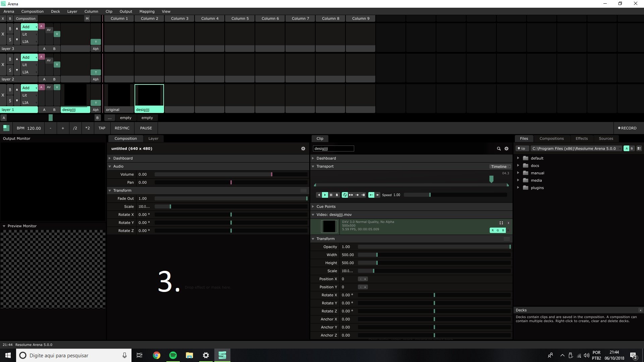
Task: Click the TAP tempo button
Action: pos(102,128)
